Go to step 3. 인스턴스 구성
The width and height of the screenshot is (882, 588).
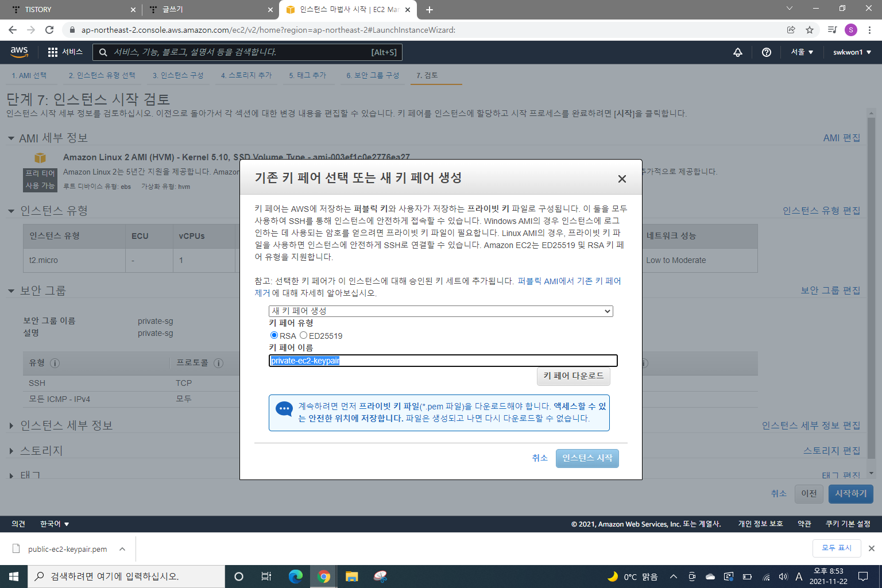178,75
